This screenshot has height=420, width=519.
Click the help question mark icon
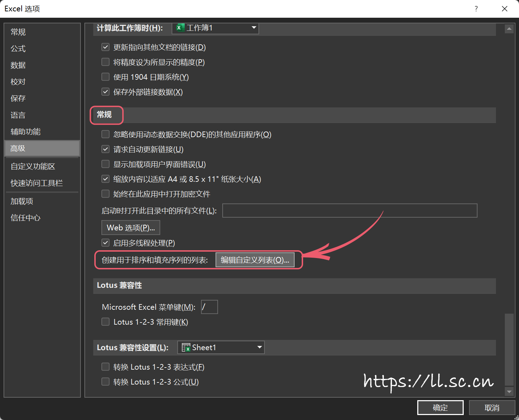(x=476, y=9)
